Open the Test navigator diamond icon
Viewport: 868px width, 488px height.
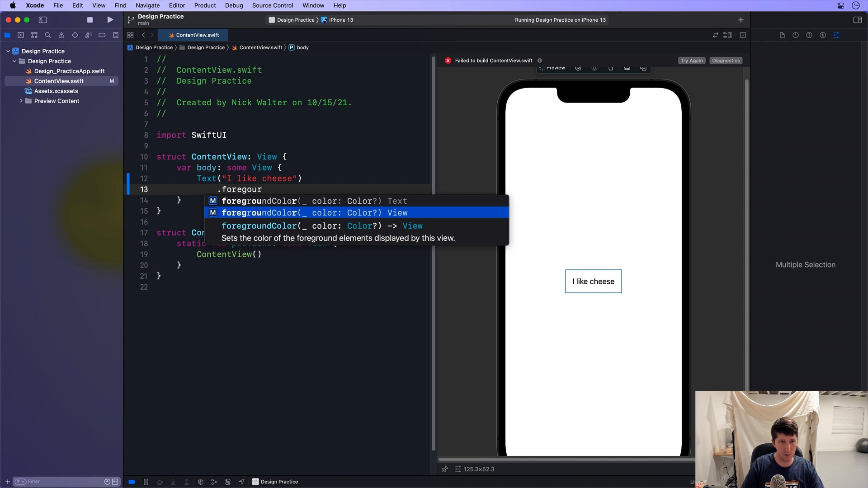tap(75, 35)
